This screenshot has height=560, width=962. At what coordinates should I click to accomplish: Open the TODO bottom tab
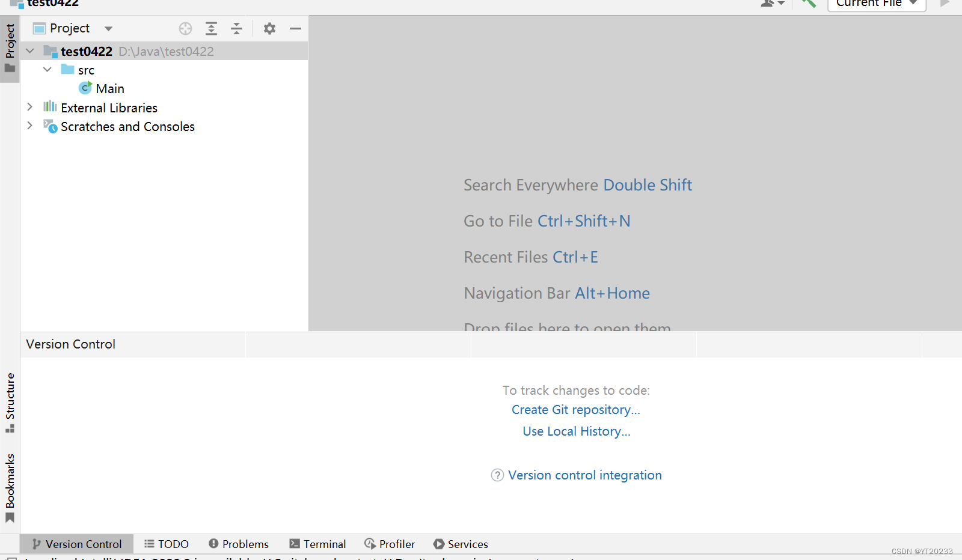point(167,544)
